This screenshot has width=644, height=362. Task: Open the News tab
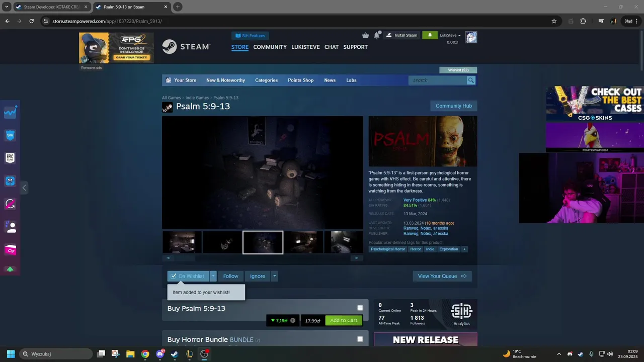330,80
